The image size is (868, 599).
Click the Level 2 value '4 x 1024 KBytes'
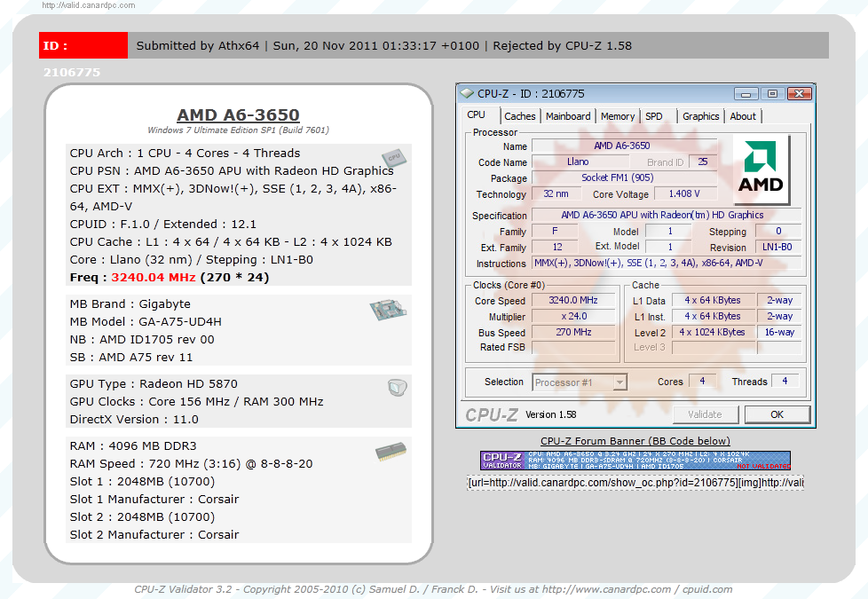[713, 332]
